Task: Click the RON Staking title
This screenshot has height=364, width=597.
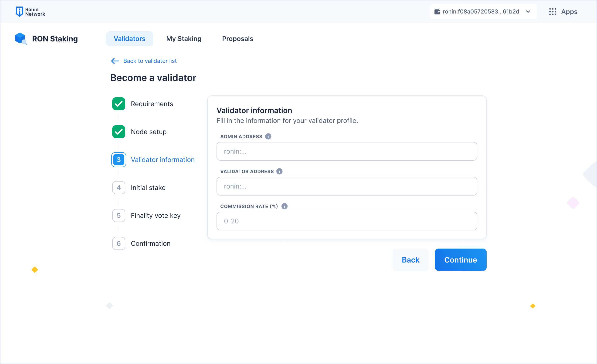Action: (x=55, y=39)
